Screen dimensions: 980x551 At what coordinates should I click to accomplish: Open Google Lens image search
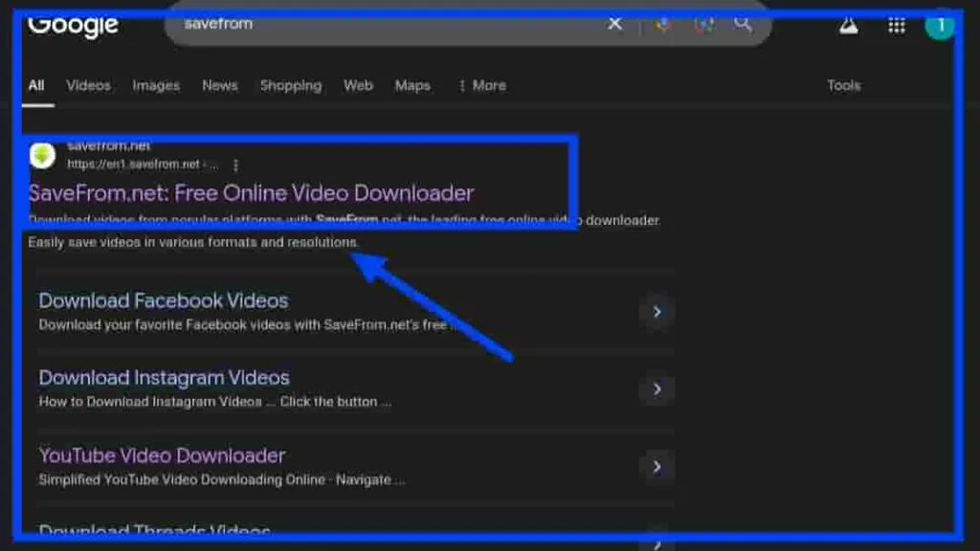click(703, 25)
